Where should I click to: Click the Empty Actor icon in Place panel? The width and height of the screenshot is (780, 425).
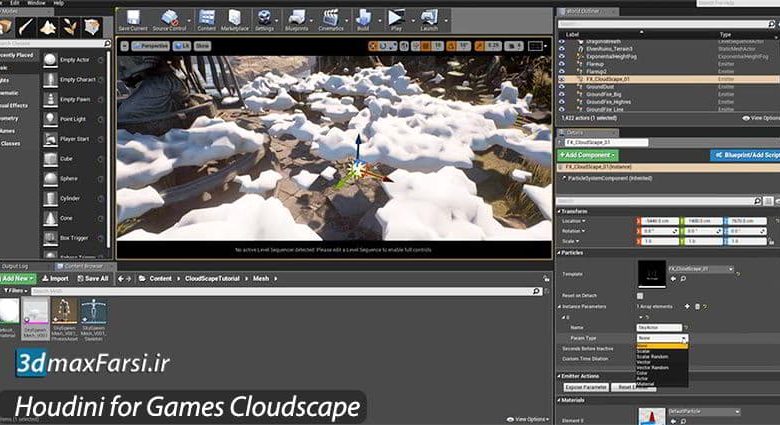click(x=50, y=60)
